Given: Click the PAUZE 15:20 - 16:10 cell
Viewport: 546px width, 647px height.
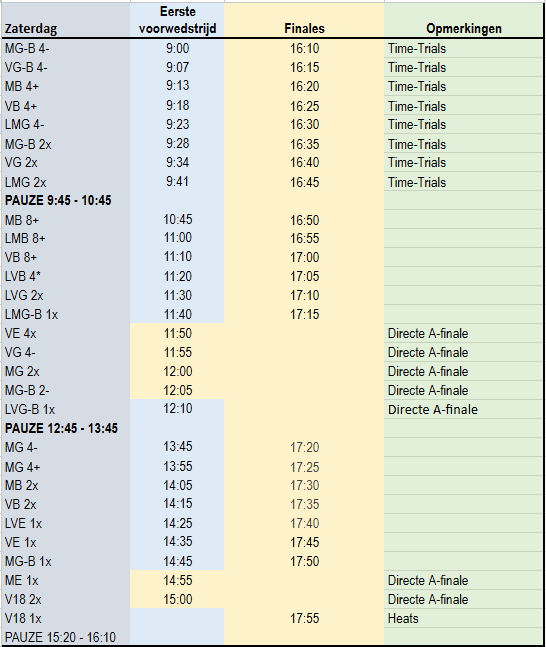Looking at the screenshot, I should (66, 637).
